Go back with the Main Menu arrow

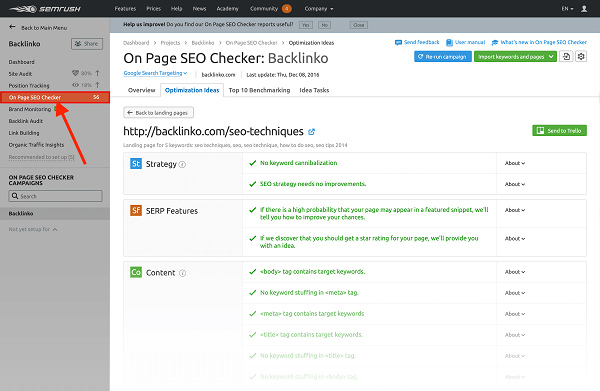point(12,27)
